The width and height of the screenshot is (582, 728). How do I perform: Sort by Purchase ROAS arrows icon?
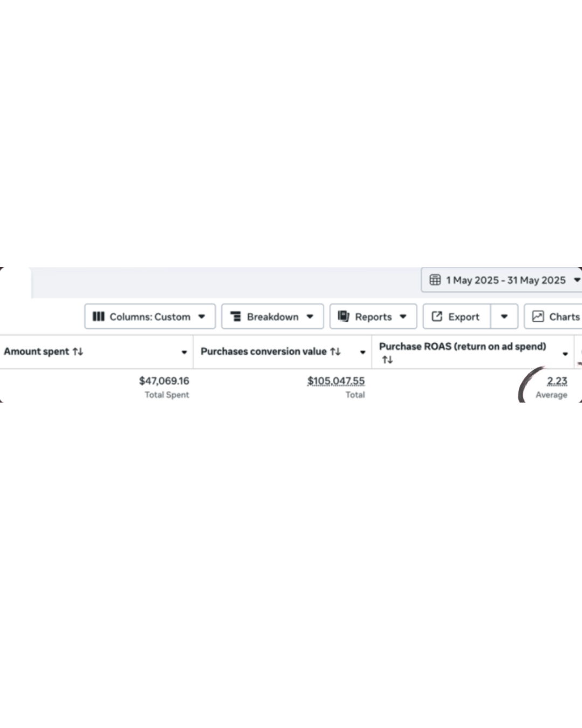coord(387,360)
